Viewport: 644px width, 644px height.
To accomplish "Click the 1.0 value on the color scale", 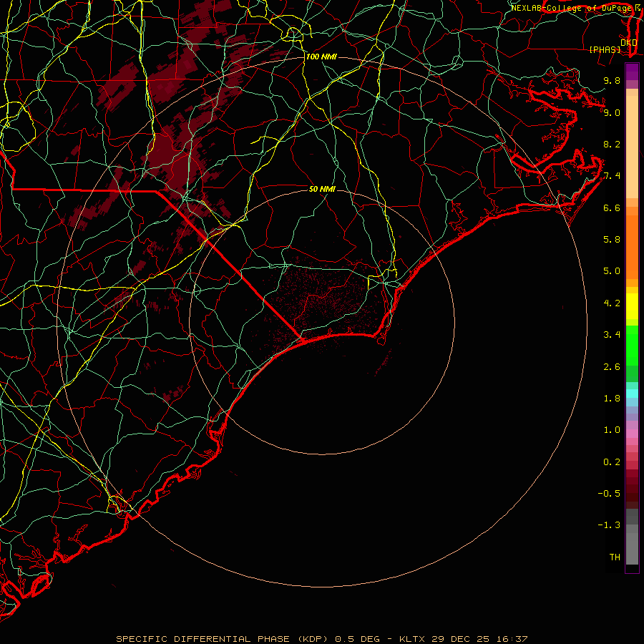I will pos(612,430).
